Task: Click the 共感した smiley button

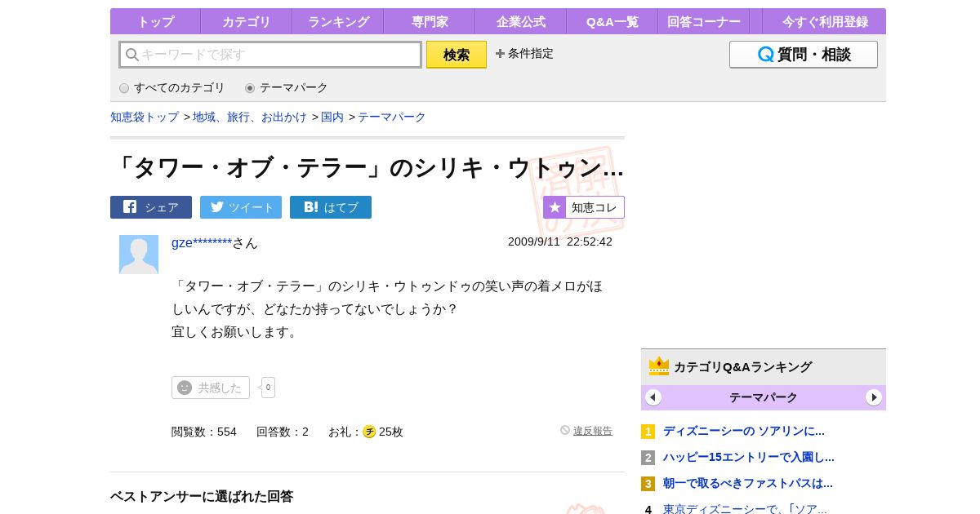Action: 211,388
